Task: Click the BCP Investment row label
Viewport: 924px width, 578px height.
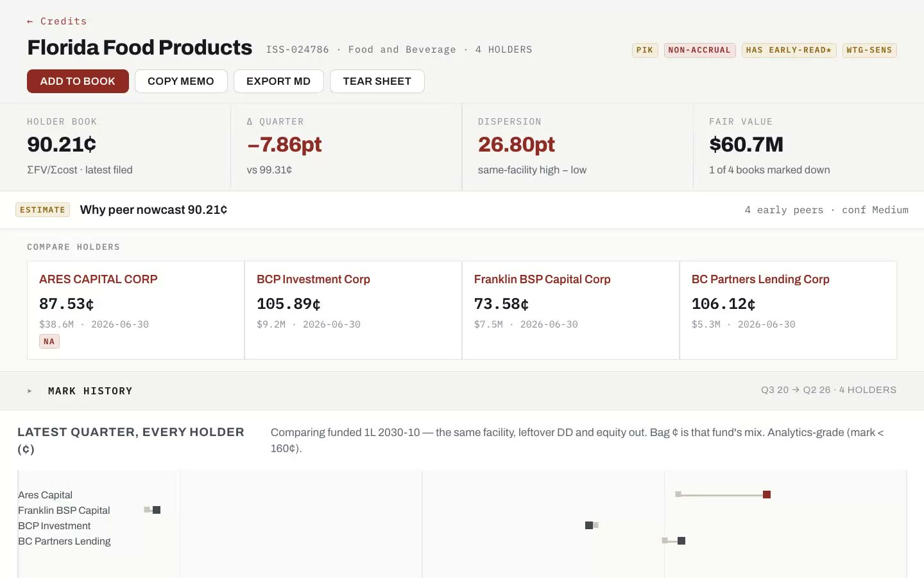Action: pos(55,526)
